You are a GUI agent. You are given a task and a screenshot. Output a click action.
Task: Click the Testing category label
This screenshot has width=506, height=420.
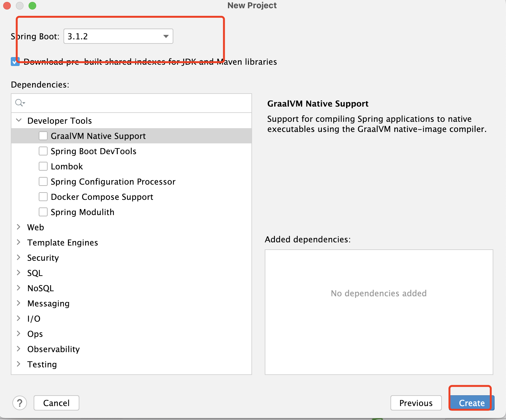click(42, 364)
